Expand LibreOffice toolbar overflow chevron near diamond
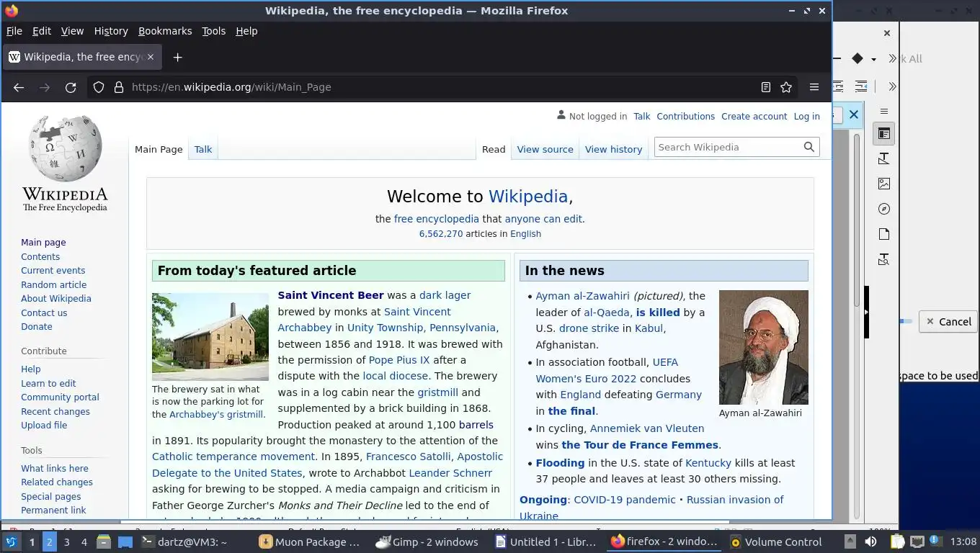This screenshot has width=980, height=553. click(892, 58)
